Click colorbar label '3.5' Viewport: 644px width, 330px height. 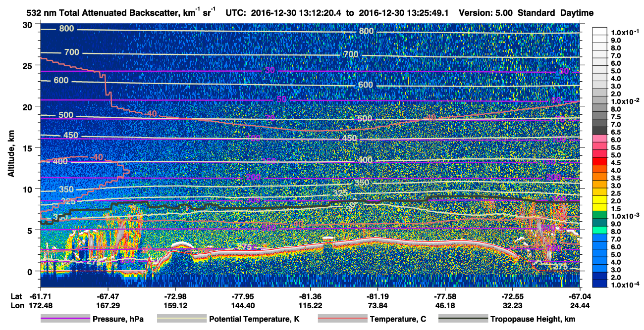coord(615,178)
